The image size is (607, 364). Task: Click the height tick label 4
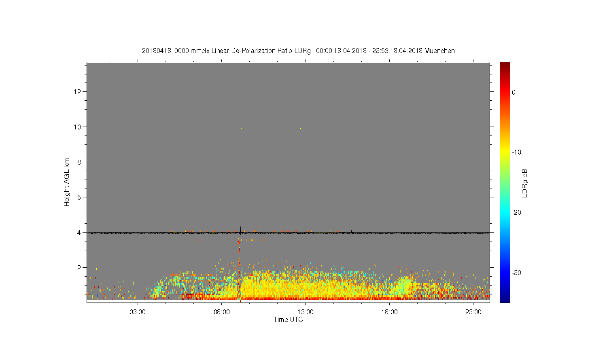79,233
